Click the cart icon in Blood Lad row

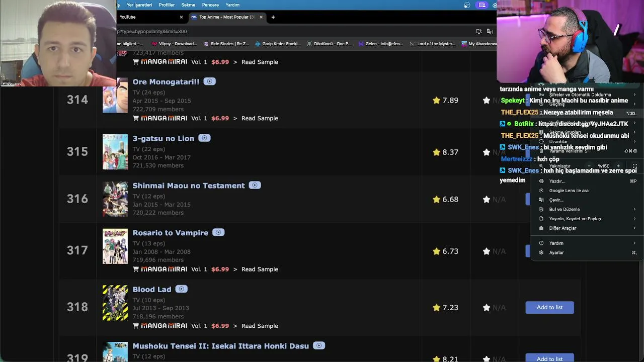136,326
